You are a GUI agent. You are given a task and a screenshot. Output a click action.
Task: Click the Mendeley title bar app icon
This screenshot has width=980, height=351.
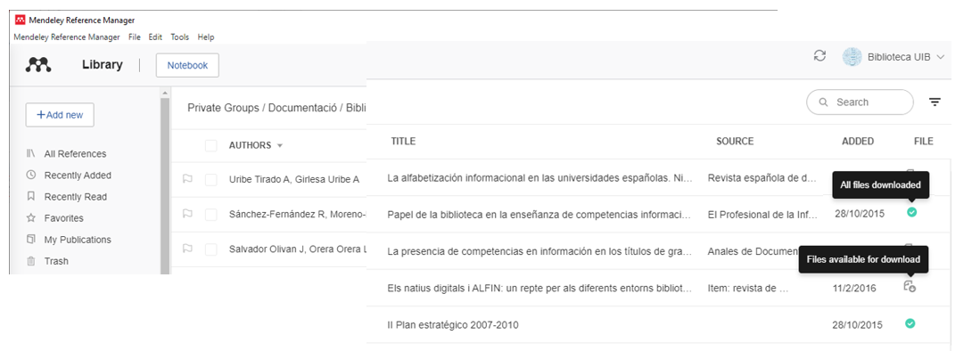point(20,20)
